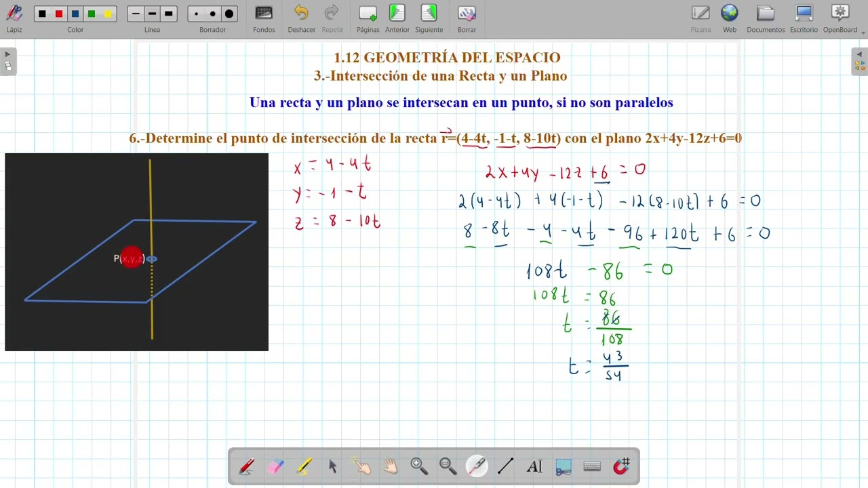The width and height of the screenshot is (868, 488).
Task: Select the eraser tool in bottom toolbar
Action: 275,466
